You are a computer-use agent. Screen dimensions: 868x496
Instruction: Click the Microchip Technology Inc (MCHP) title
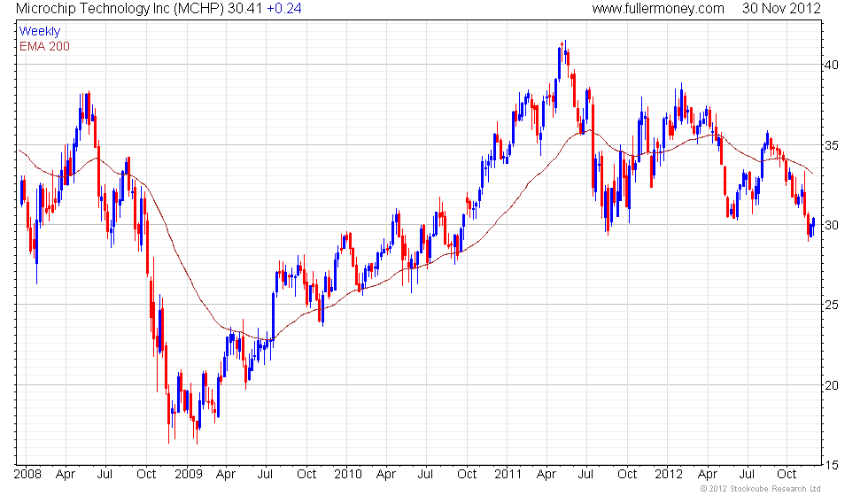(x=120, y=8)
